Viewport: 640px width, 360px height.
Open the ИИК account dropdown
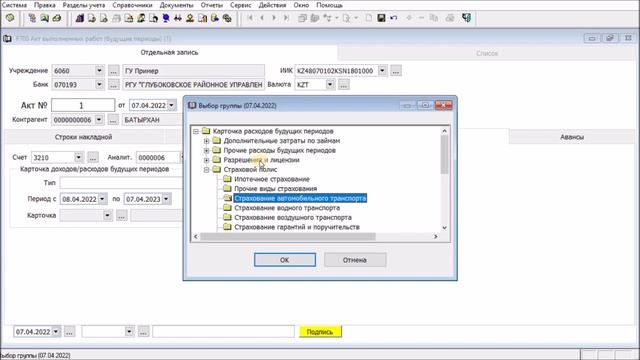click(x=382, y=71)
